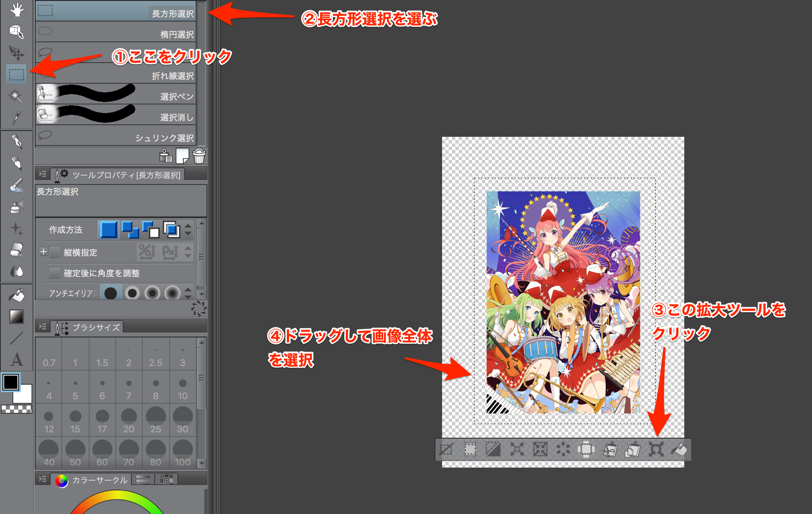Click the tool property scrollbar down arrow

[x=202, y=294]
